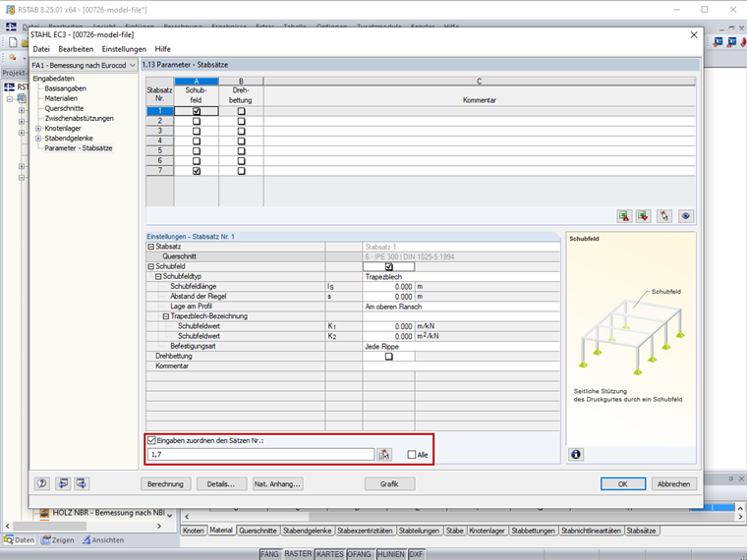This screenshot has height=560, width=747.
Task: Go to previous input table icon
Action: [63, 483]
